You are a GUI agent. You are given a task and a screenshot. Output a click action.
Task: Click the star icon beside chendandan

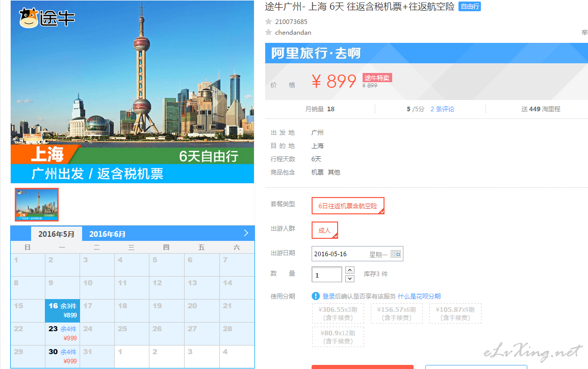pos(268,32)
